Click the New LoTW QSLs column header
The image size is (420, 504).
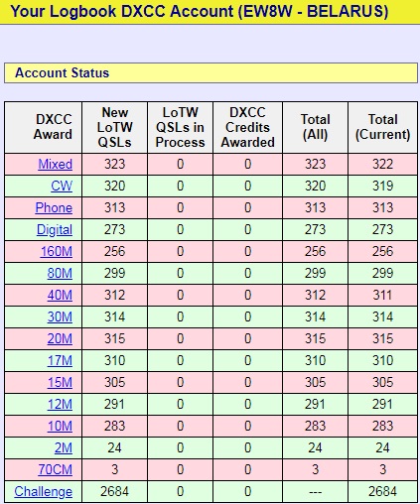tap(114, 127)
